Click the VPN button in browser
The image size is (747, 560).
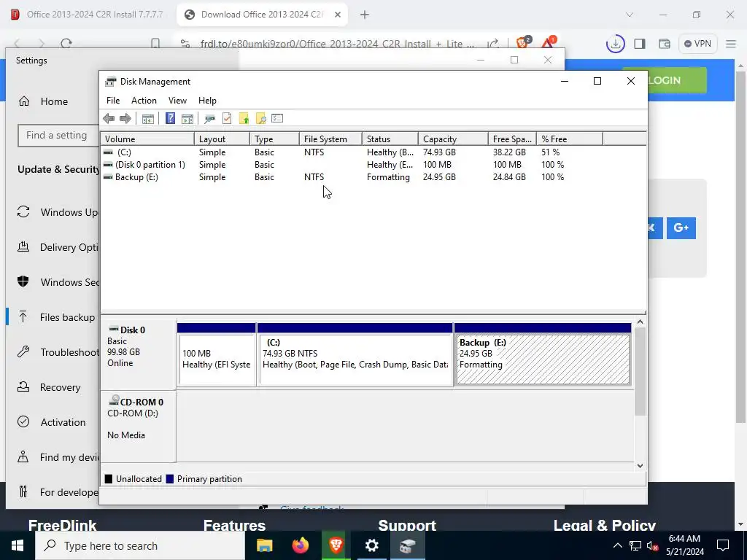pos(697,44)
